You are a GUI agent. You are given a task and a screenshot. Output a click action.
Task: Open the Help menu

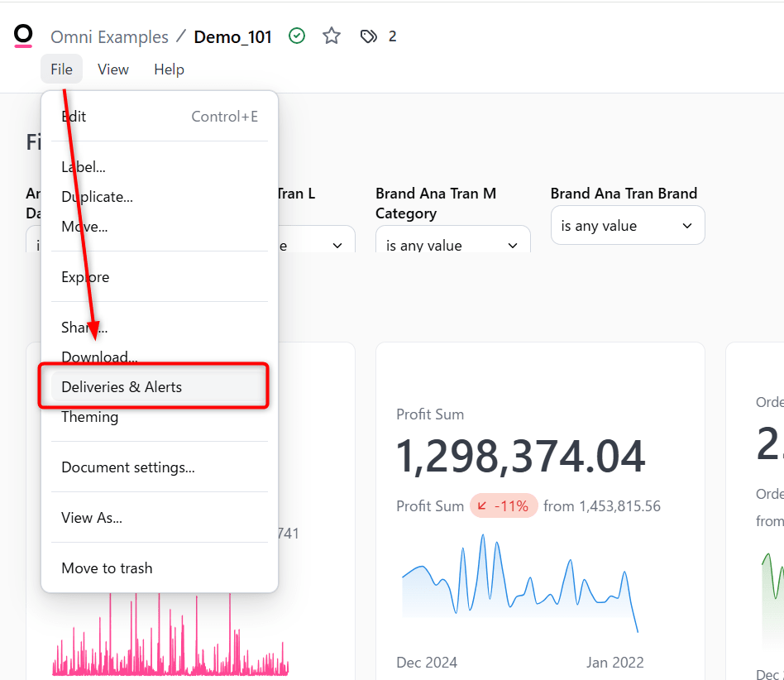(x=169, y=69)
